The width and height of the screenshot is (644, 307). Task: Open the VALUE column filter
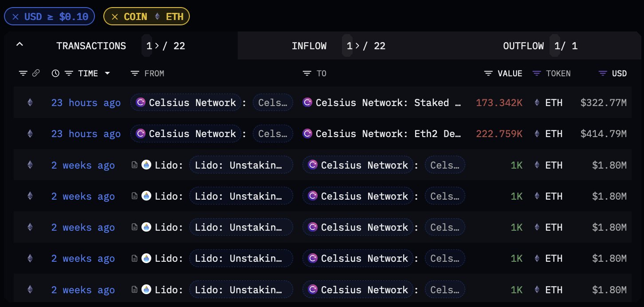(x=488, y=73)
